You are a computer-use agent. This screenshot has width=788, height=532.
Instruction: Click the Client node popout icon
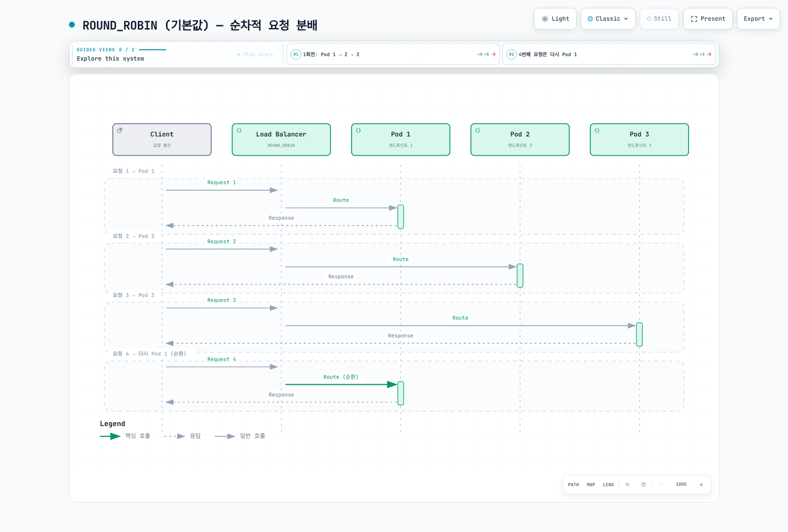[x=120, y=131]
